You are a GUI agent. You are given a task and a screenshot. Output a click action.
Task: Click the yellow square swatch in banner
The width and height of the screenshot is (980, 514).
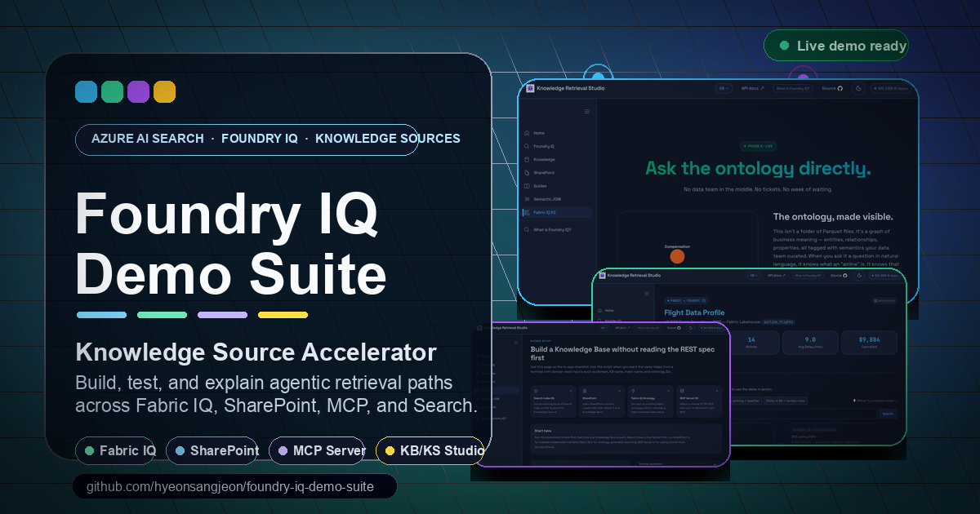(x=164, y=92)
